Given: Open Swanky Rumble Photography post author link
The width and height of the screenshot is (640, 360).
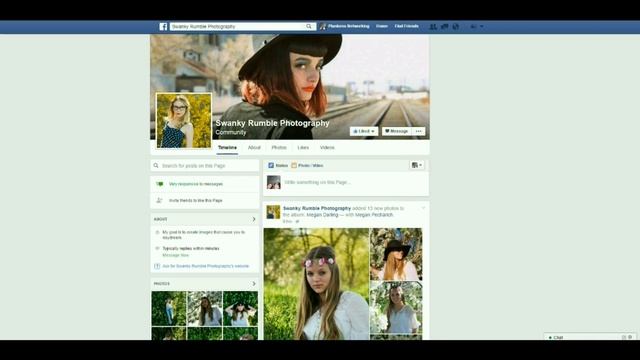Looking at the screenshot, I should 317,208.
